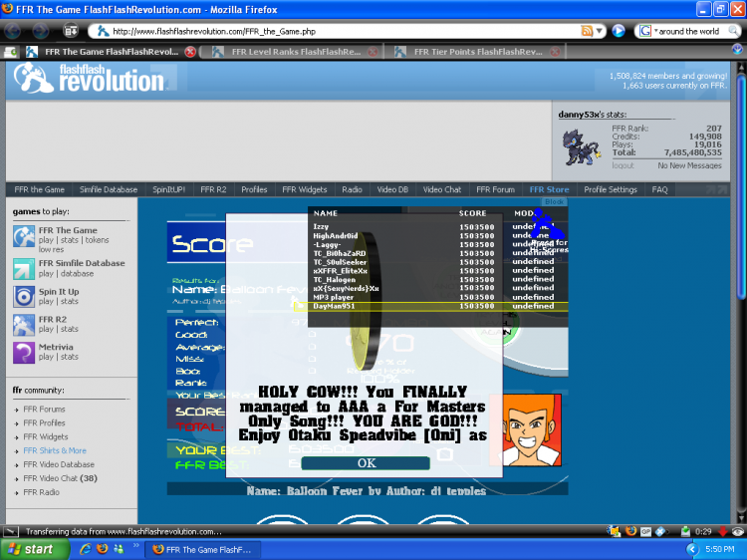Open the FFR R2 sidebar icon
The image size is (747, 560).
(24, 325)
